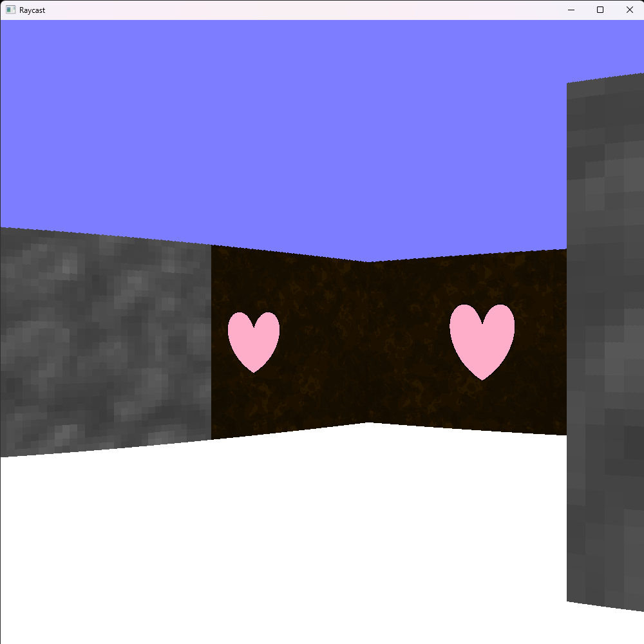Click the gray stone wall on the left
644x644 pixels.
pyautogui.click(x=103, y=341)
